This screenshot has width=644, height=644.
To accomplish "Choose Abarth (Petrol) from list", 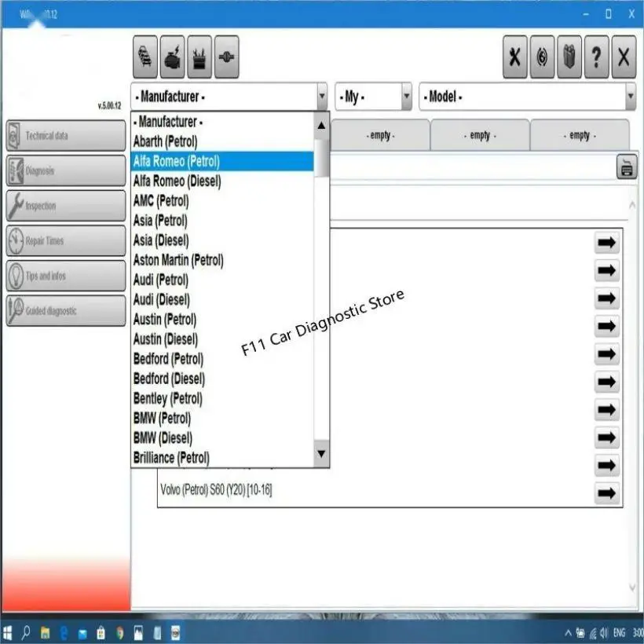I will (222, 141).
